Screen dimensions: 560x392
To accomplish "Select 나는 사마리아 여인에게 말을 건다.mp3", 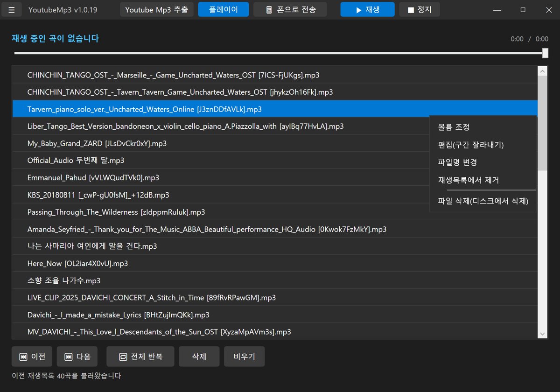I will pos(275,246).
